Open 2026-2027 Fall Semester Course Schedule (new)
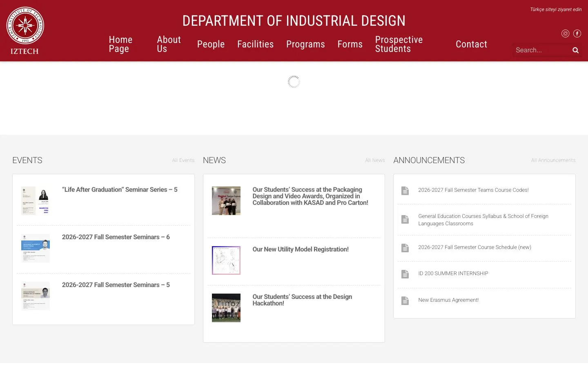588x368 pixels. click(x=474, y=247)
